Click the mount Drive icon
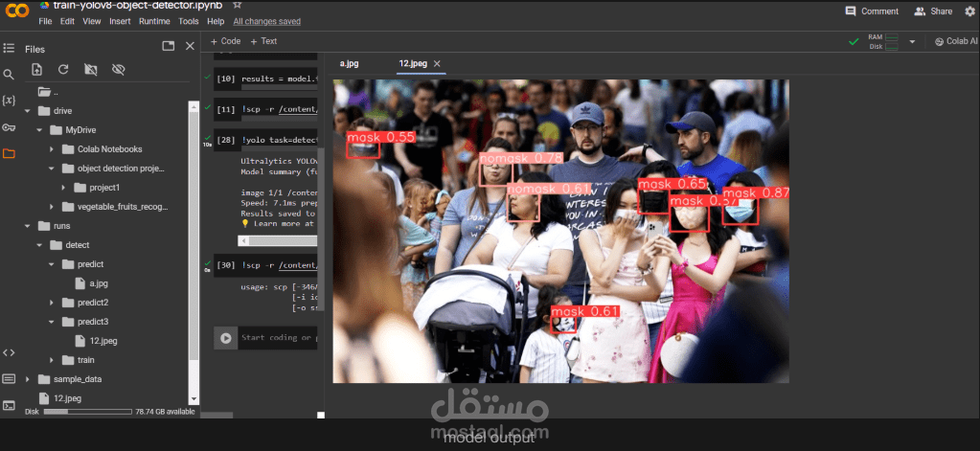 tap(91, 69)
